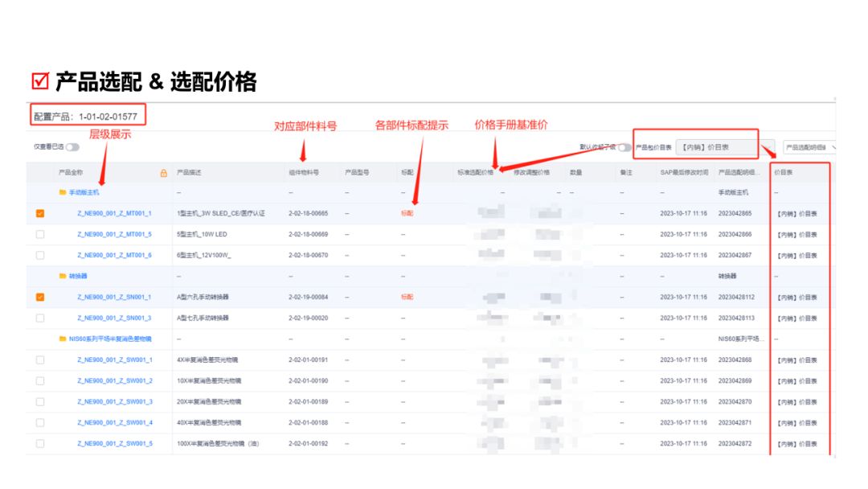The image size is (868, 489).
Task: Click the red 标配 tag in SN001_1 row
Action: (407, 297)
